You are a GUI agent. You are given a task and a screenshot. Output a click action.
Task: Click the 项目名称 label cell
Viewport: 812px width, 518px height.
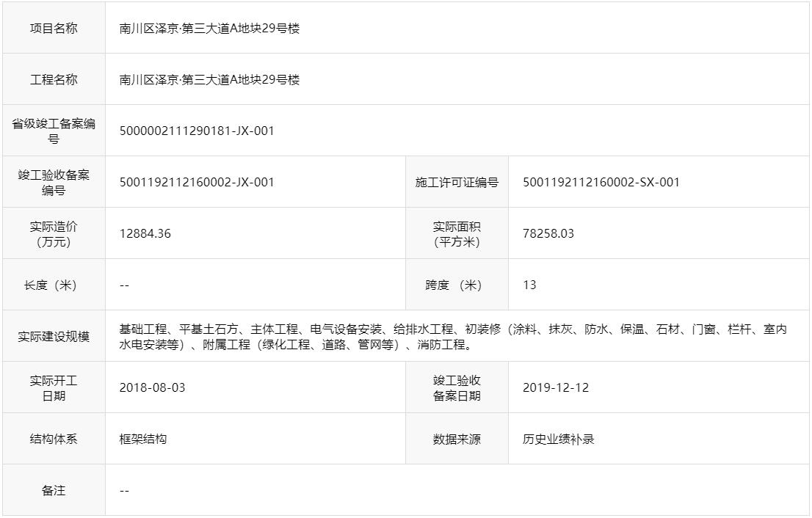tap(54, 28)
